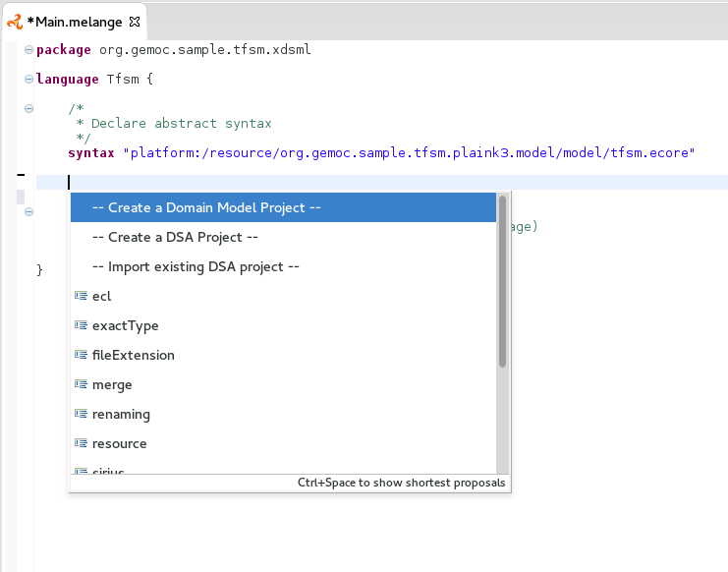Click the syntax ecore platform path string
The width and height of the screenshot is (728, 572).
click(409, 153)
